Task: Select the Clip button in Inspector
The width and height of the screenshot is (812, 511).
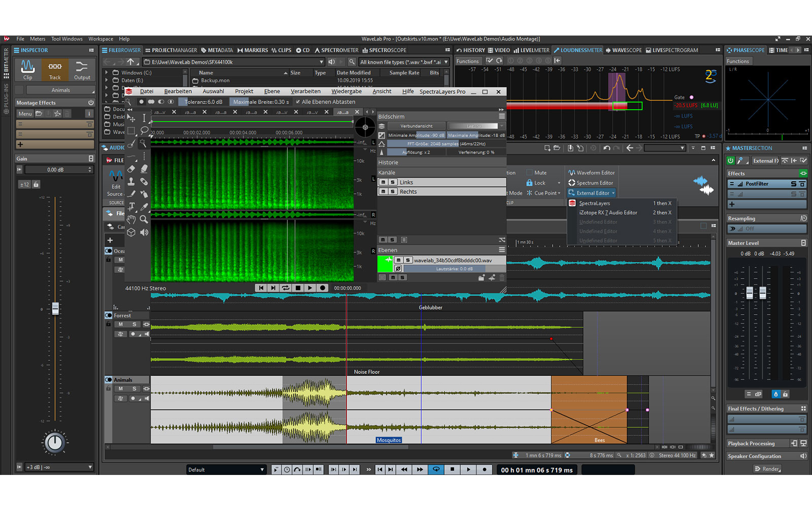Action: (28, 70)
